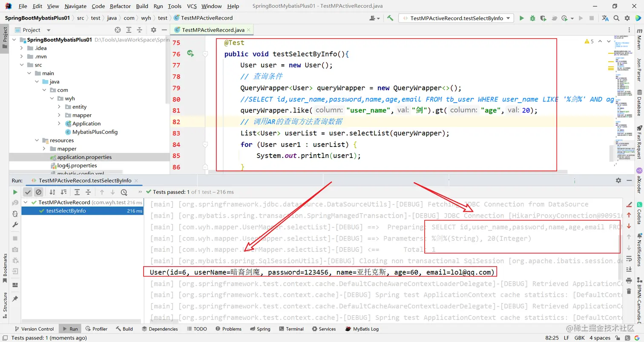Open Problems tool window
The height and width of the screenshot is (342, 644).
228,329
